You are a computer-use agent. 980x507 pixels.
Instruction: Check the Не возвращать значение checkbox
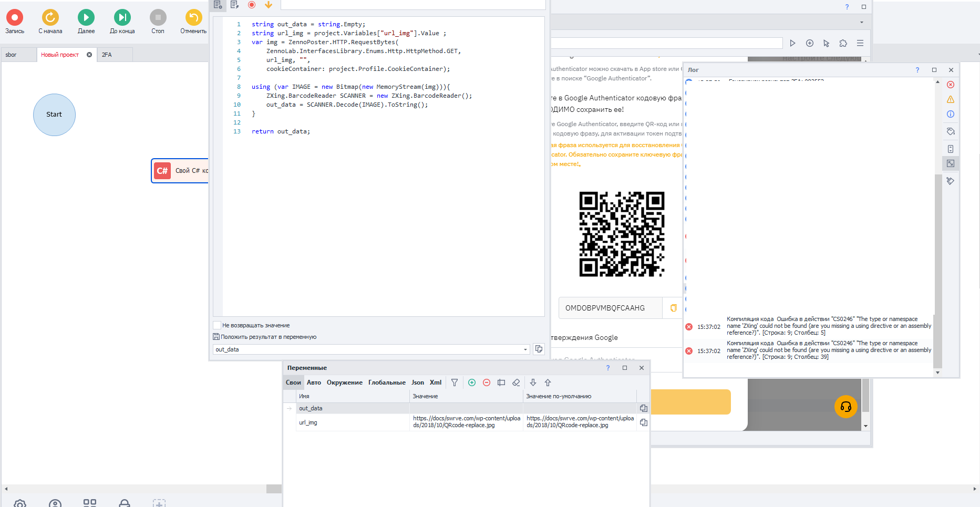click(217, 325)
